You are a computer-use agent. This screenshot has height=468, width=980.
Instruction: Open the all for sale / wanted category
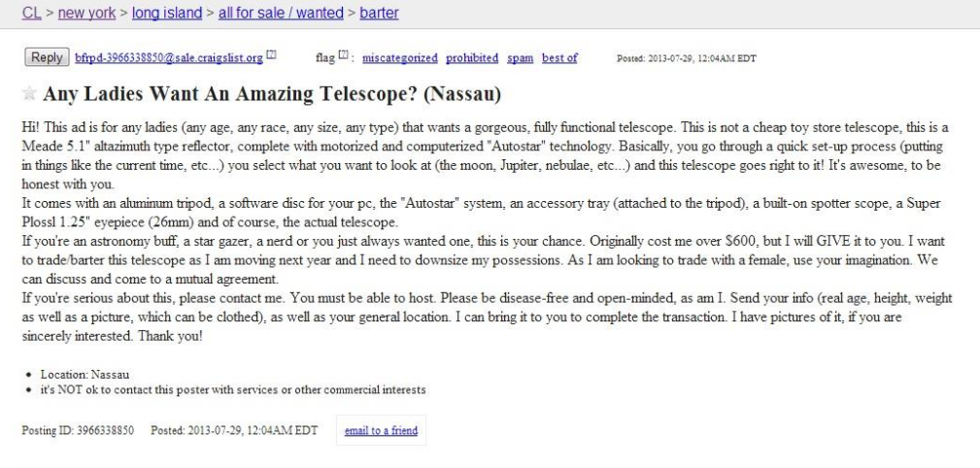coord(282,13)
